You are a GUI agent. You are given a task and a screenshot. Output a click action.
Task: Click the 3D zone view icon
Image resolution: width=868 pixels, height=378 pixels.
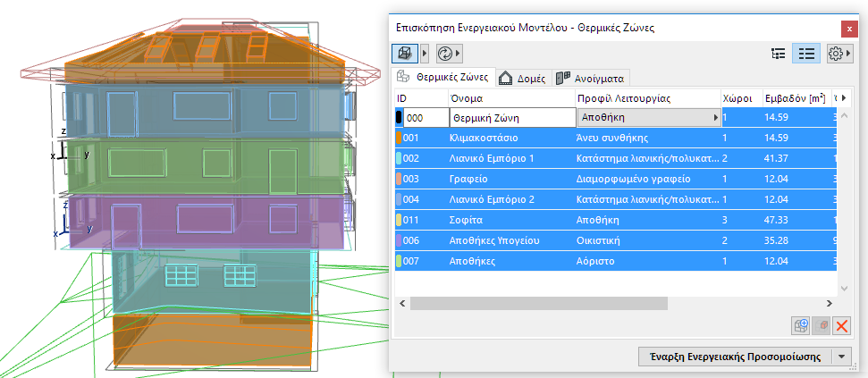pos(405,54)
